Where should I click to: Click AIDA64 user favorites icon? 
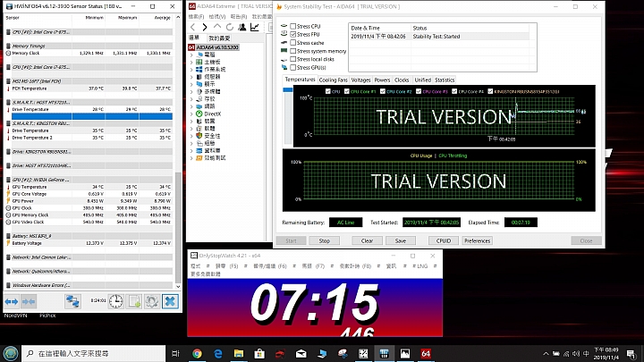coord(242,27)
